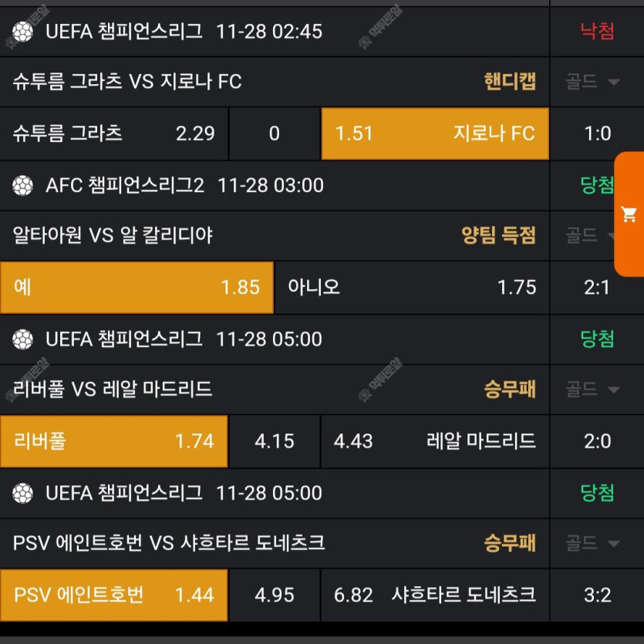Expand 골드 dropdown on 리버풀 VS 레알 마드리드 row
644x644 pixels.
(592, 389)
